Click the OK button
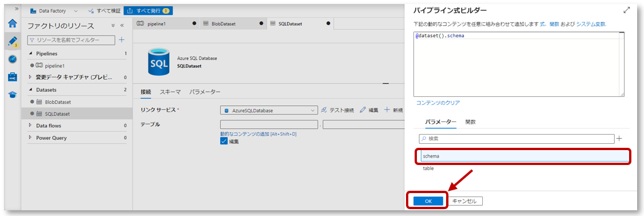The height and width of the screenshot is (216, 644). click(428, 201)
